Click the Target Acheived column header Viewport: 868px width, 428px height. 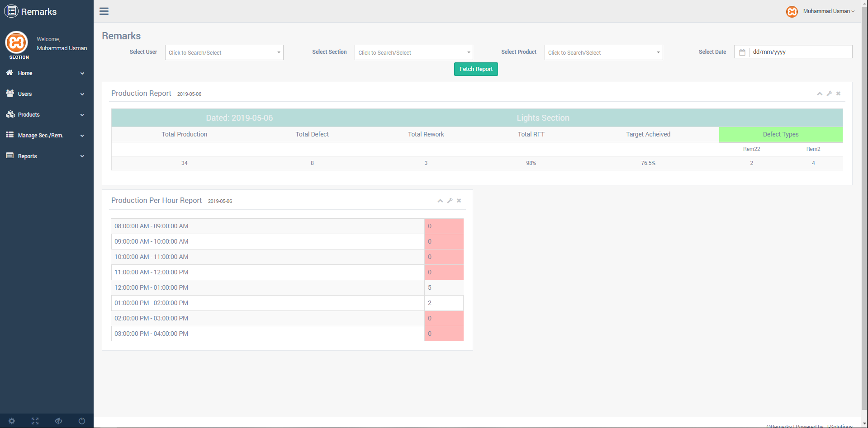tap(648, 134)
